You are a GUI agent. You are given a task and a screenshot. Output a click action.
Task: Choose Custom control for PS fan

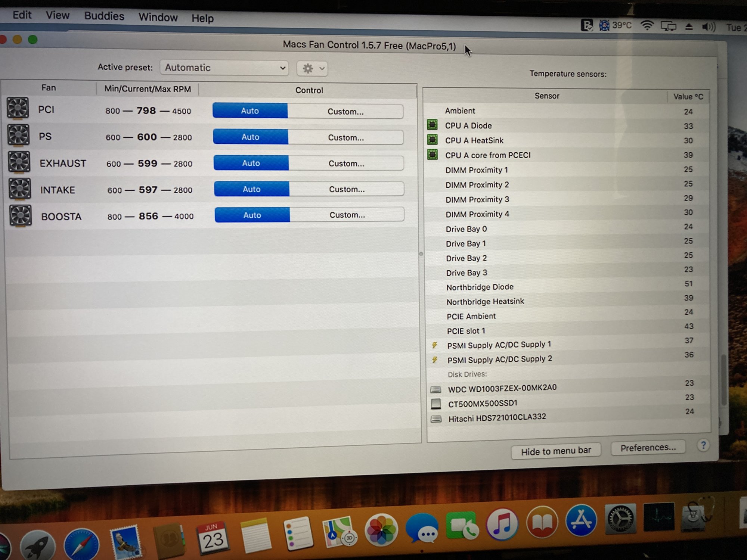[346, 137]
